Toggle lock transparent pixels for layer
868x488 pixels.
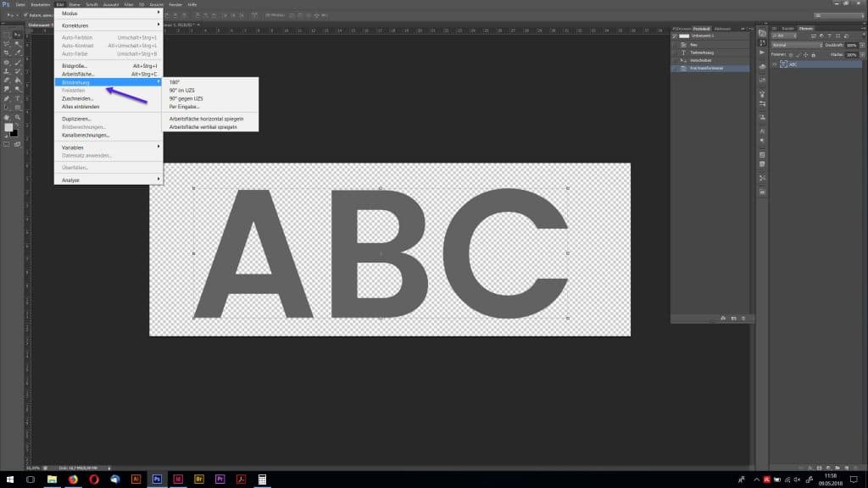point(791,55)
